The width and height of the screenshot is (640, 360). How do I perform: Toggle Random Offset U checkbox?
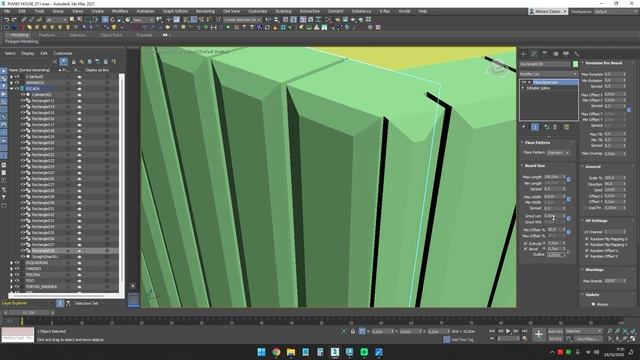pyautogui.click(x=587, y=251)
